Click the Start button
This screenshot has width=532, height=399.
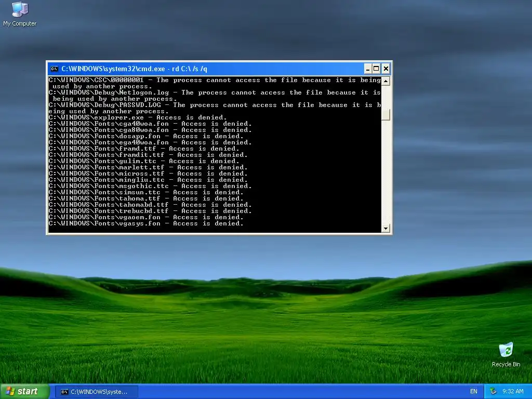click(x=24, y=392)
